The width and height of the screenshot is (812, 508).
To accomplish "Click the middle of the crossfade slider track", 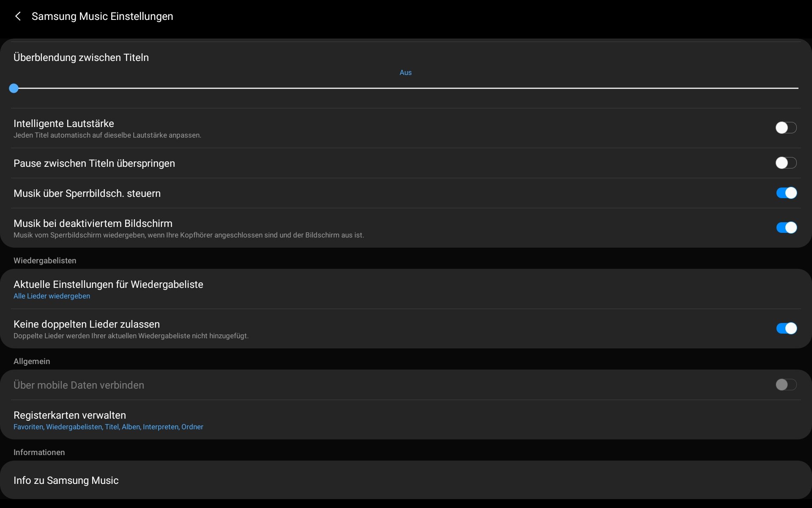I will pos(406,88).
